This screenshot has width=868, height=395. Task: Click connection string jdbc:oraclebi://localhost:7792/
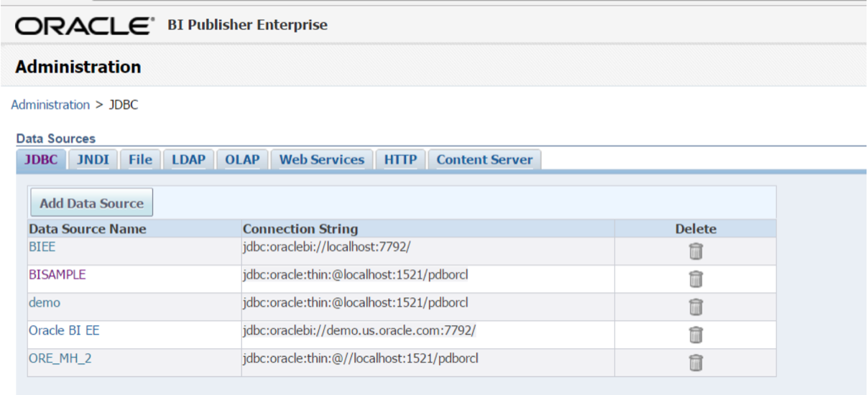coord(326,246)
